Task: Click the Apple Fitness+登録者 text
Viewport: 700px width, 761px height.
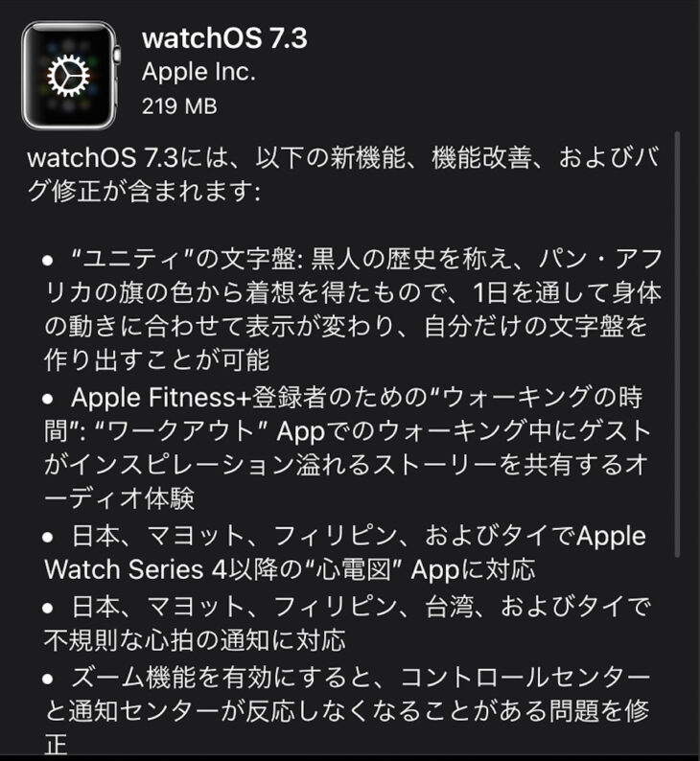Action: coord(198,398)
